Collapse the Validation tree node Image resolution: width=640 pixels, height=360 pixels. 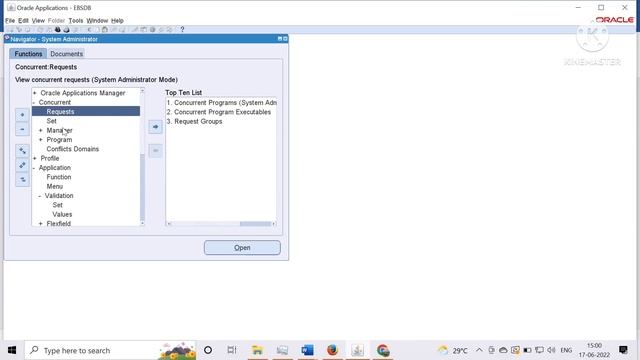[x=40, y=196]
